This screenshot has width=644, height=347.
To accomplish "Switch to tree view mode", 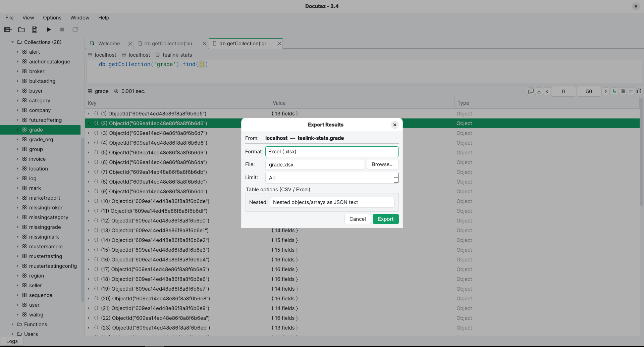I will tap(614, 91).
